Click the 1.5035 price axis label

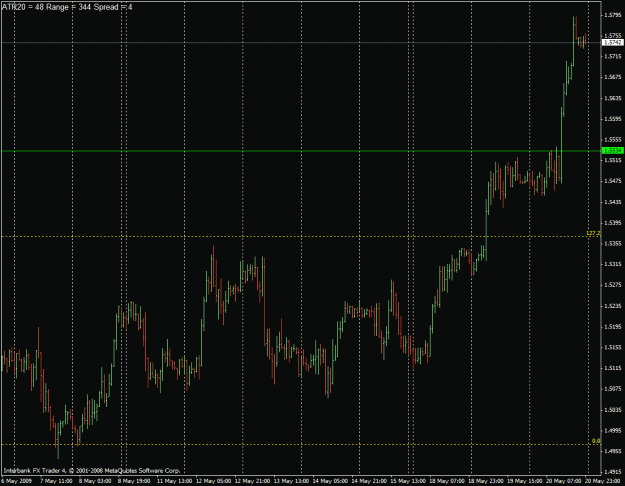click(x=613, y=409)
